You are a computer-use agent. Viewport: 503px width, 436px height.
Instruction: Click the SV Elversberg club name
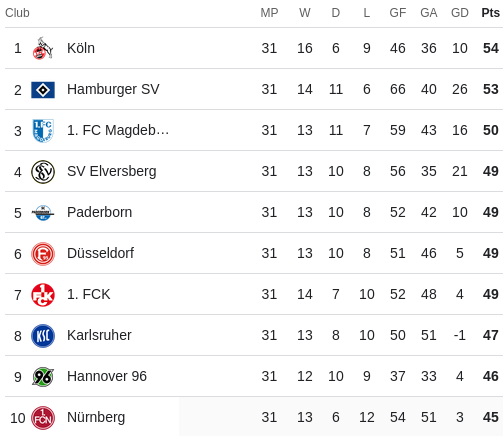tap(112, 171)
